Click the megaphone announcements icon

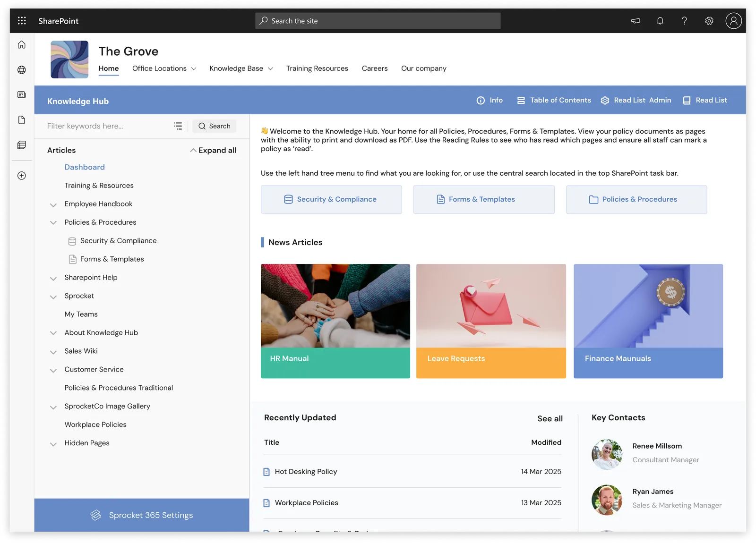click(636, 21)
